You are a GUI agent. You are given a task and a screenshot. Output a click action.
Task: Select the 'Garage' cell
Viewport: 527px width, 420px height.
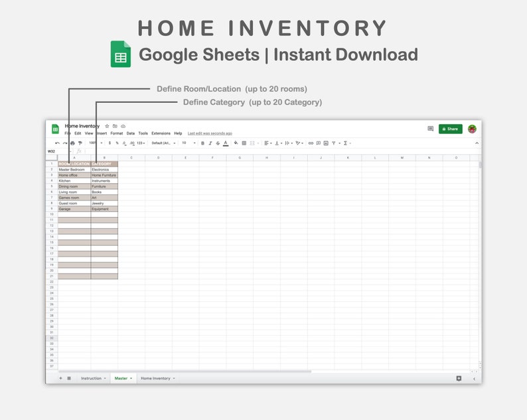pos(74,209)
